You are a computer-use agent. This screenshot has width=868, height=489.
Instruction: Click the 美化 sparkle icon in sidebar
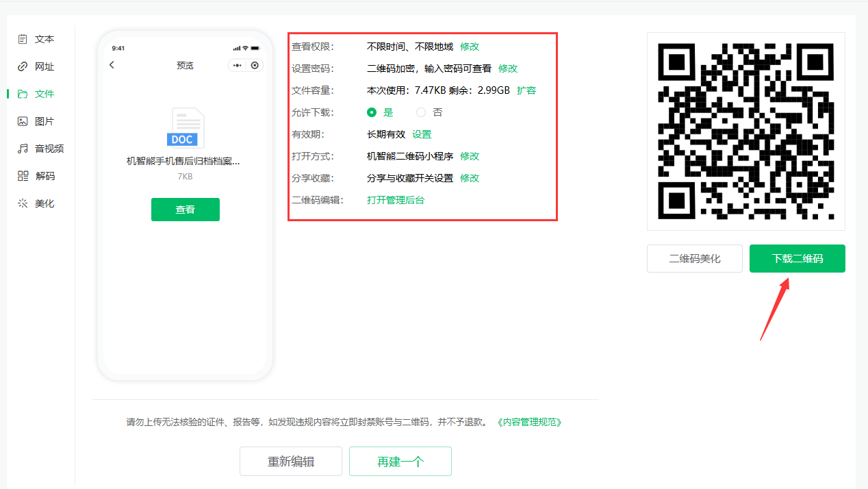coord(23,203)
